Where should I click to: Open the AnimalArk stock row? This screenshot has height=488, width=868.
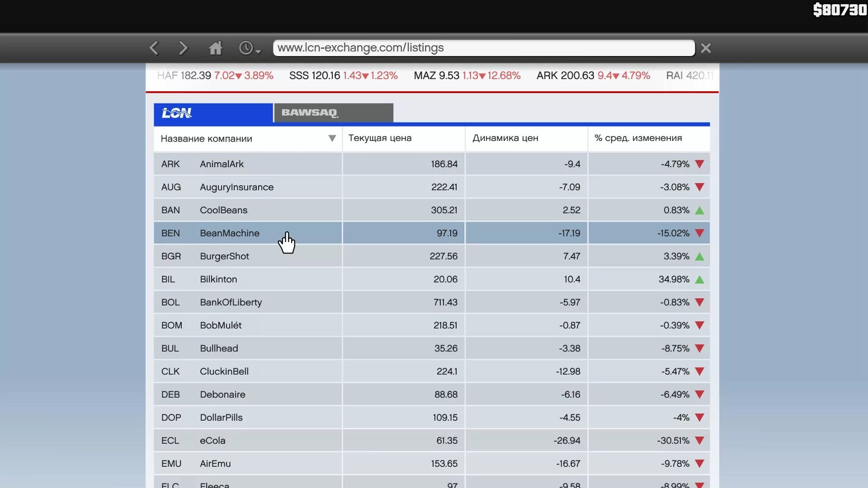[x=222, y=164]
